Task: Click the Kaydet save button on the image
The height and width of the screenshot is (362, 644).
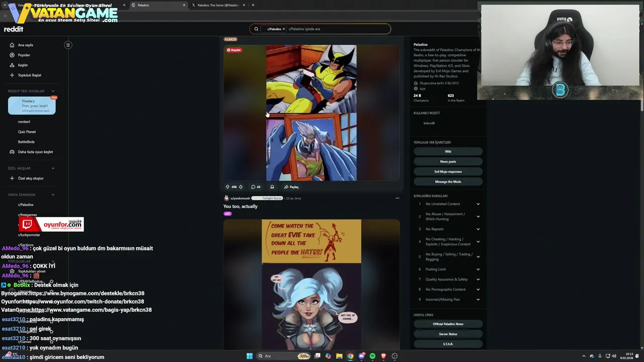Action: tap(234, 50)
